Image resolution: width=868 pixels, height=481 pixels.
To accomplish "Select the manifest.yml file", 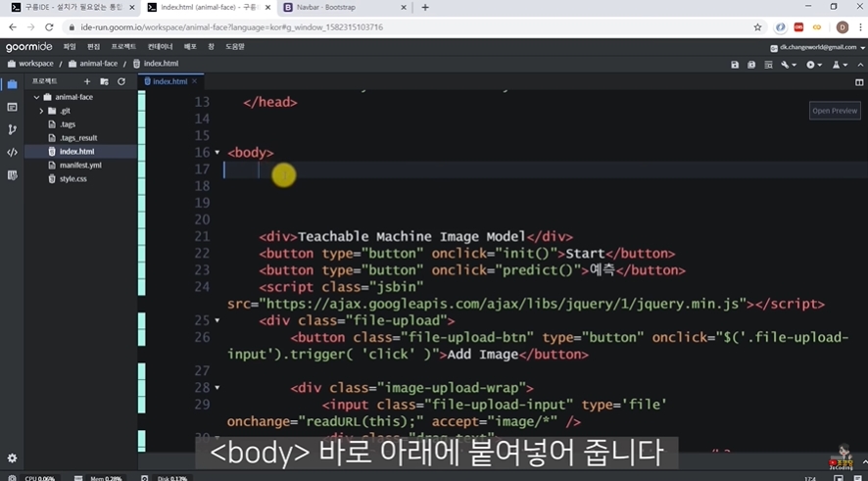I will tap(80, 165).
